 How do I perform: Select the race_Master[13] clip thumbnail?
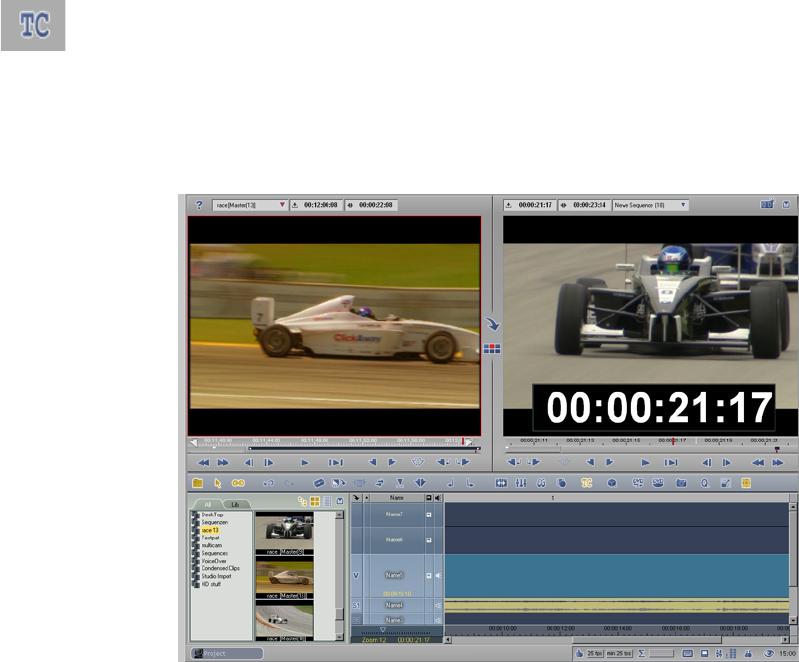285,575
